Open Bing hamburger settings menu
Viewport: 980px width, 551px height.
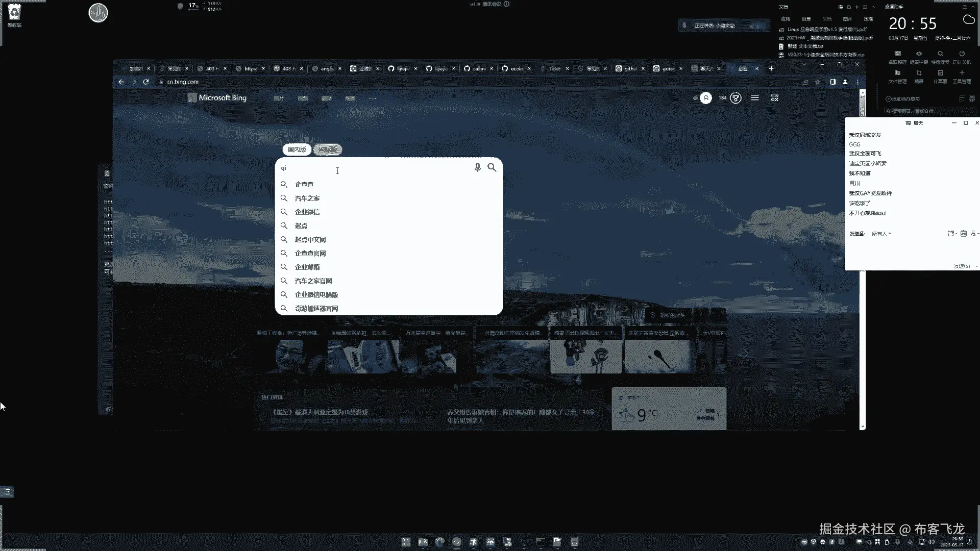(755, 98)
